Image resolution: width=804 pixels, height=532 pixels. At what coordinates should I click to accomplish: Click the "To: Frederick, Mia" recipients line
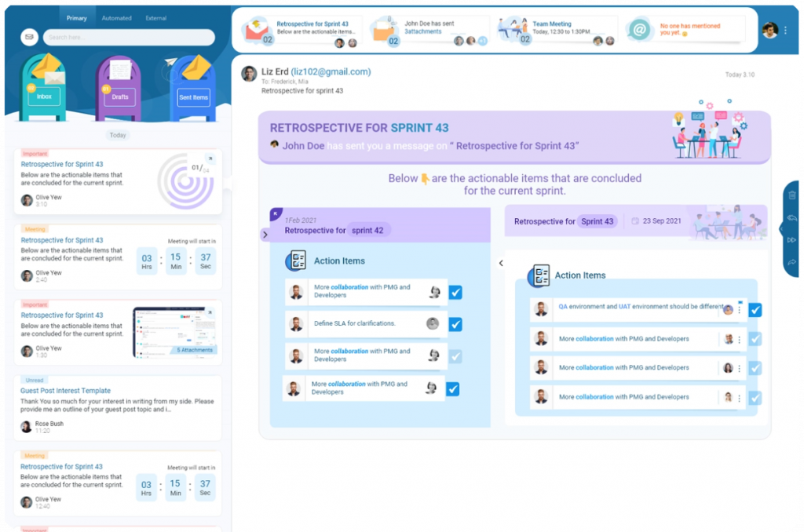coord(284,82)
